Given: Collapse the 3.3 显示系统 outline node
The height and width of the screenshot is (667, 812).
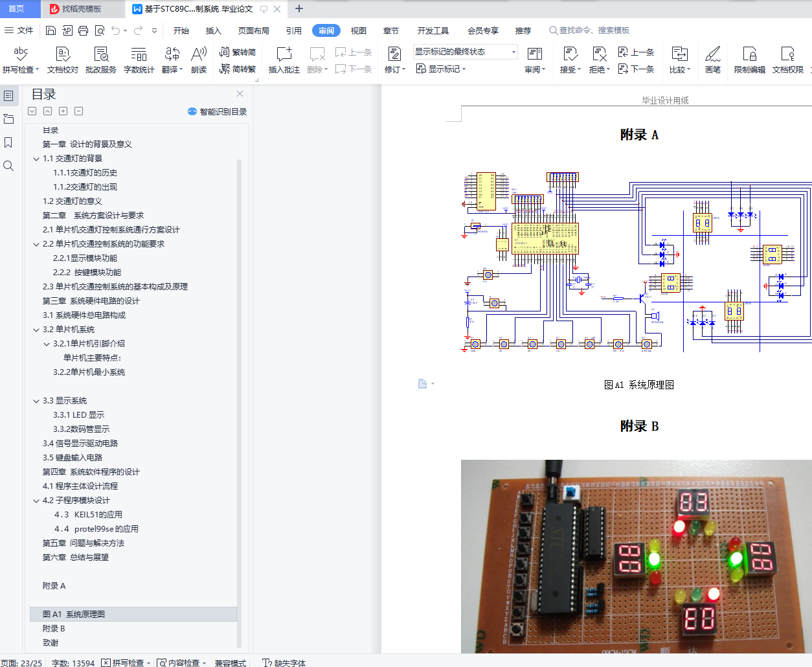Looking at the screenshot, I should coord(36,401).
